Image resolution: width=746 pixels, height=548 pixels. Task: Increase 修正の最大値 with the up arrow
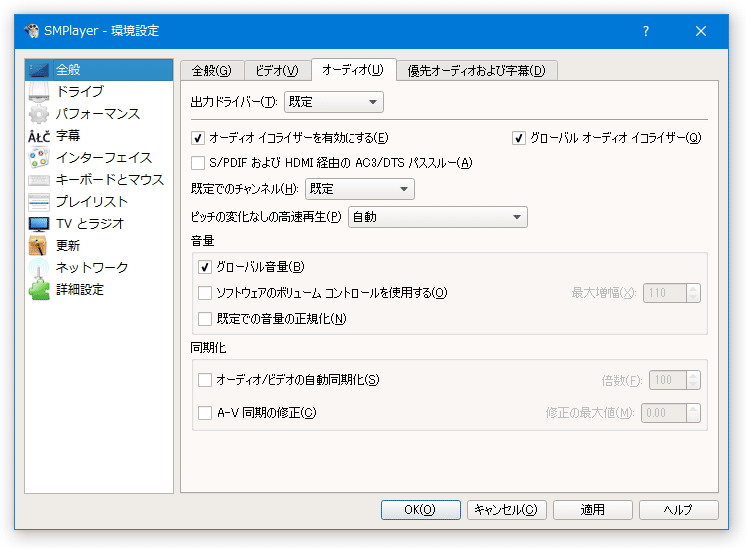(x=693, y=408)
